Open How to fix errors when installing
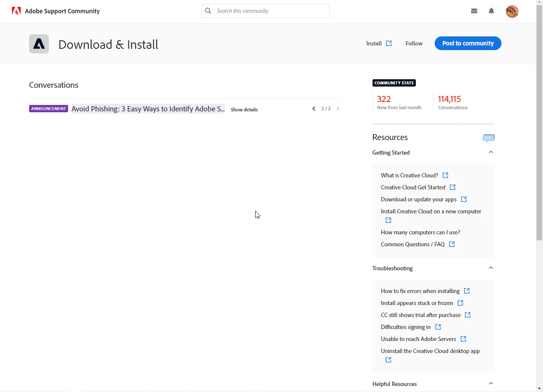 [420, 291]
